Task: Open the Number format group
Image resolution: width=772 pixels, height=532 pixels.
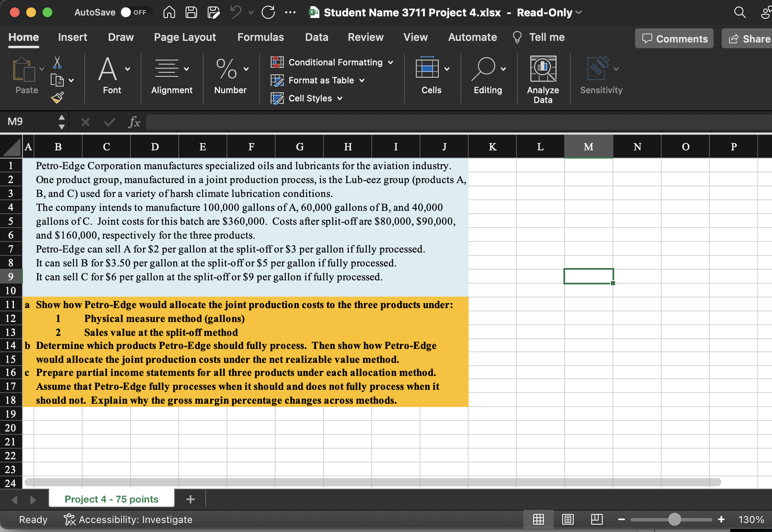Action: 231,75
